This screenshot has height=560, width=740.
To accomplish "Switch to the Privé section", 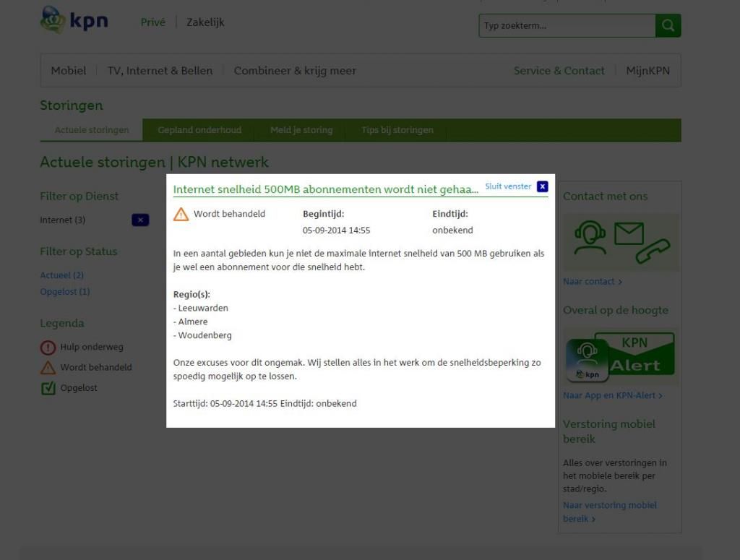I will [153, 22].
